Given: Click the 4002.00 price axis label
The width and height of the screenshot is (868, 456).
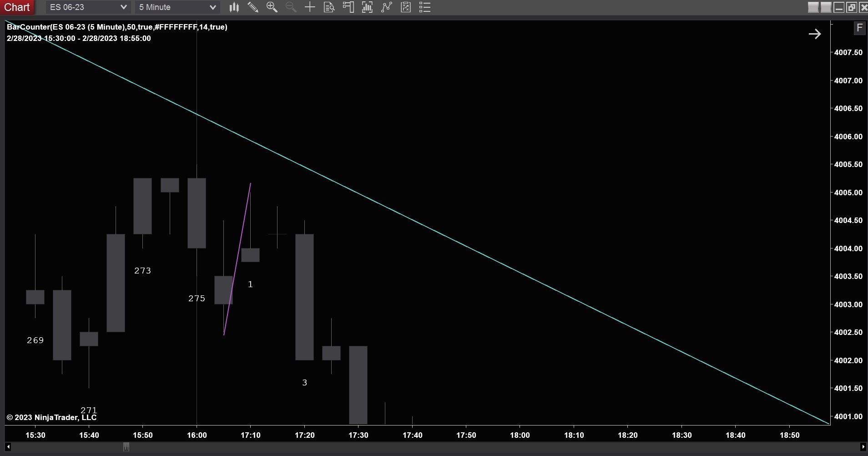Looking at the screenshot, I should (x=848, y=360).
